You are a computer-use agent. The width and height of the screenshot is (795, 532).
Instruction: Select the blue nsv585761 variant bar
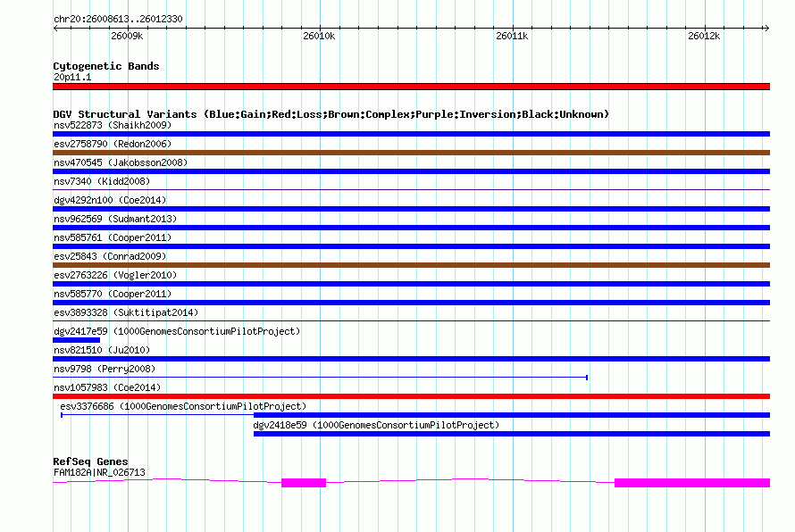[411, 246]
